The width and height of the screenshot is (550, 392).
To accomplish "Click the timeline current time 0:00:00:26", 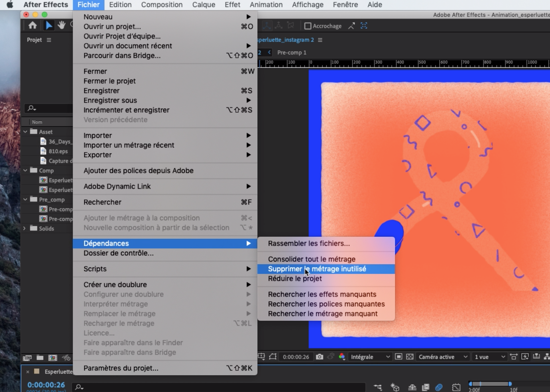I will (x=46, y=385).
